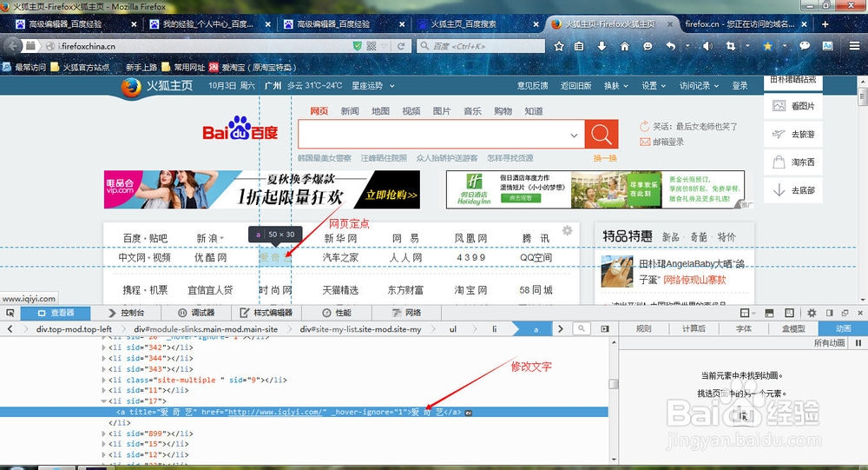The height and width of the screenshot is (470, 868).
Task: Activate the element picker in developer tools
Action: [x=10, y=313]
